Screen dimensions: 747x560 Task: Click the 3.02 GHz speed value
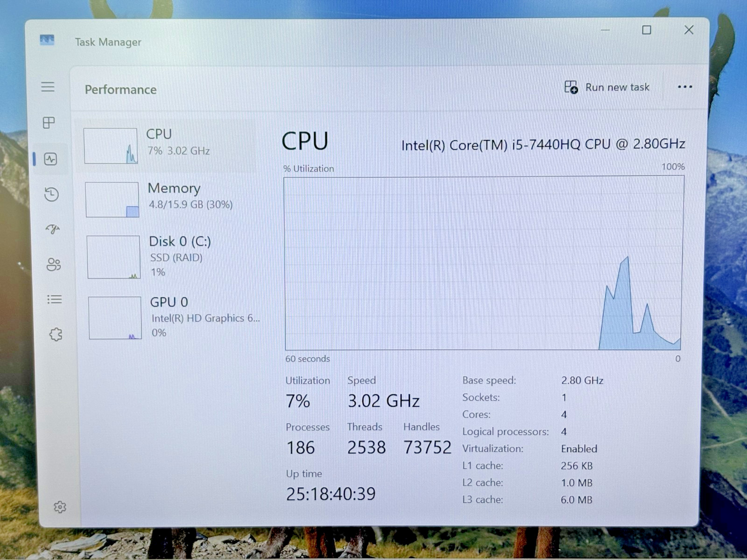click(x=384, y=401)
